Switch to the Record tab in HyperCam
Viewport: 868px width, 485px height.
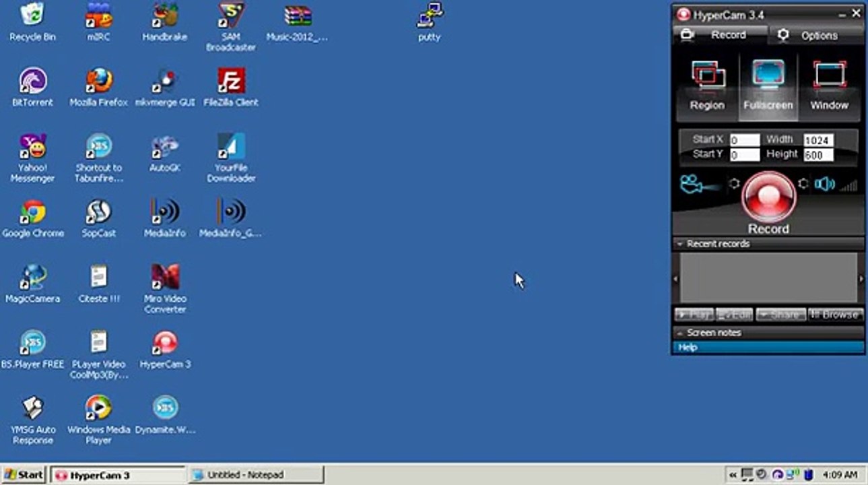720,35
